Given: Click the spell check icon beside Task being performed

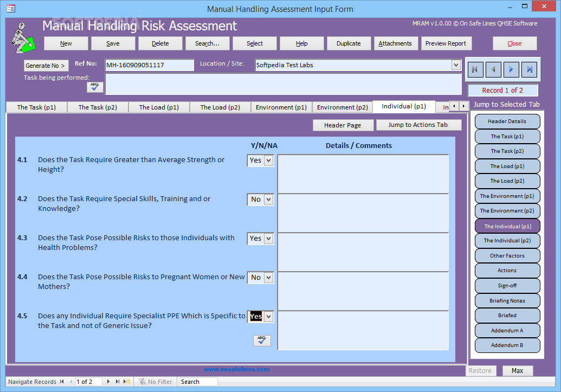Looking at the screenshot, I should pos(95,87).
